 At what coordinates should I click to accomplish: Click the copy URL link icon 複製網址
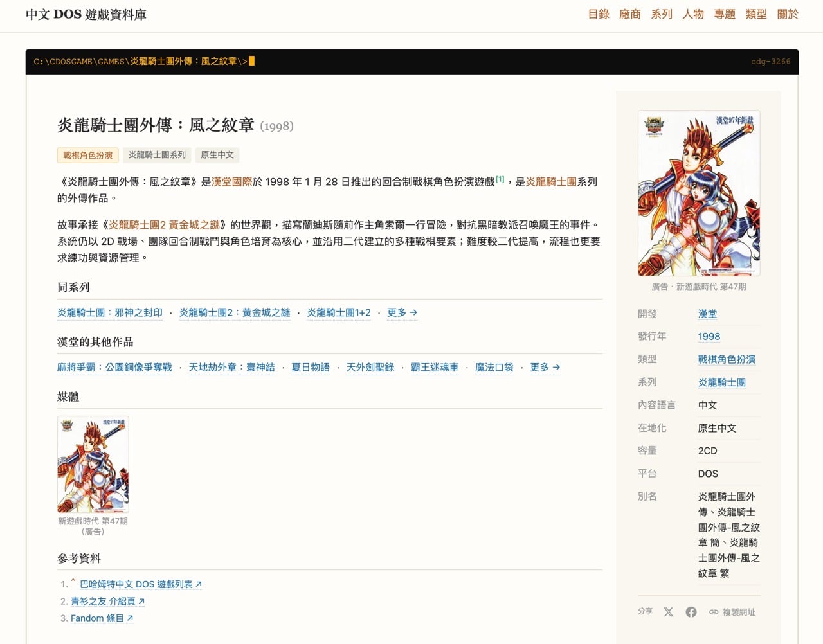pos(732,612)
